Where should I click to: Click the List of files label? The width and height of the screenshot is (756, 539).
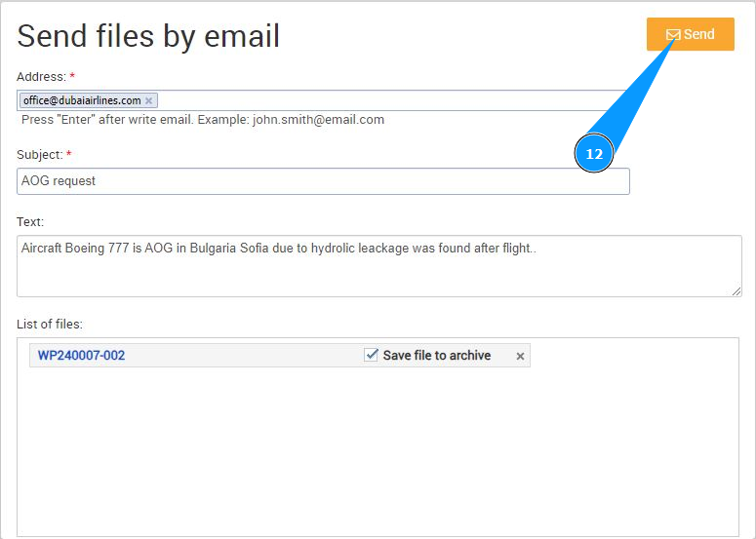[x=50, y=323]
